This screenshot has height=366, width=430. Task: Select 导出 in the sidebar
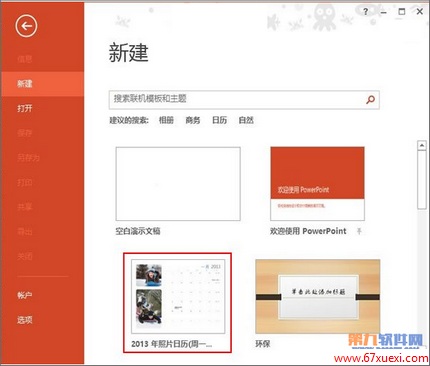(x=25, y=231)
